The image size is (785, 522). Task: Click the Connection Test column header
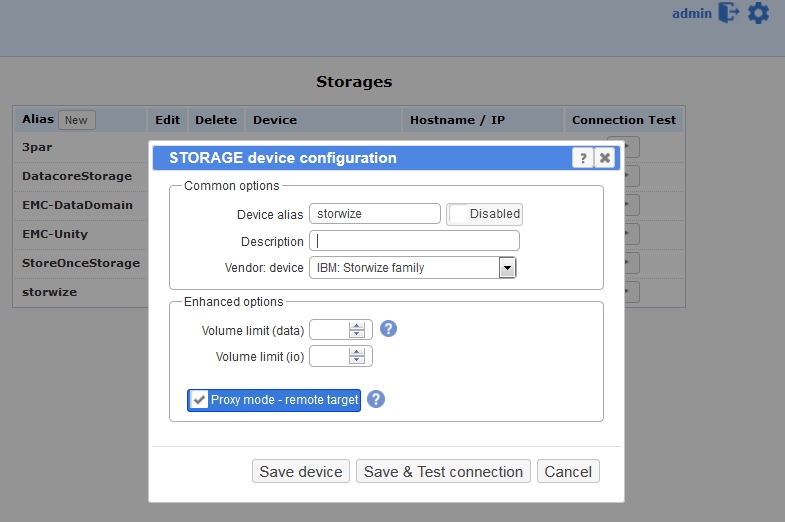coord(624,120)
